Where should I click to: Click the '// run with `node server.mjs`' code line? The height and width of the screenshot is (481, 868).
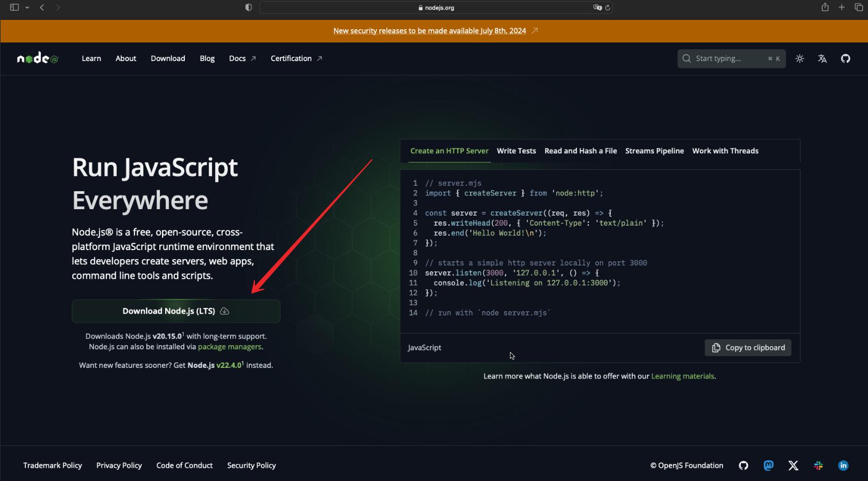tap(487, 313)
